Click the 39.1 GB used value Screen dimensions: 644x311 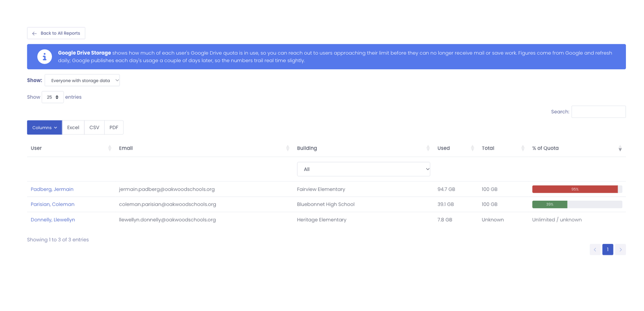[446, 204]
